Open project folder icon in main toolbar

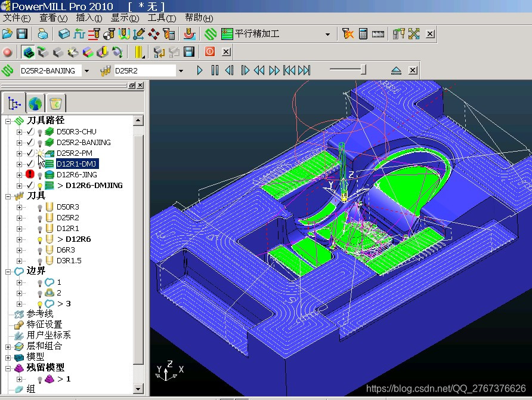[7, 33]
